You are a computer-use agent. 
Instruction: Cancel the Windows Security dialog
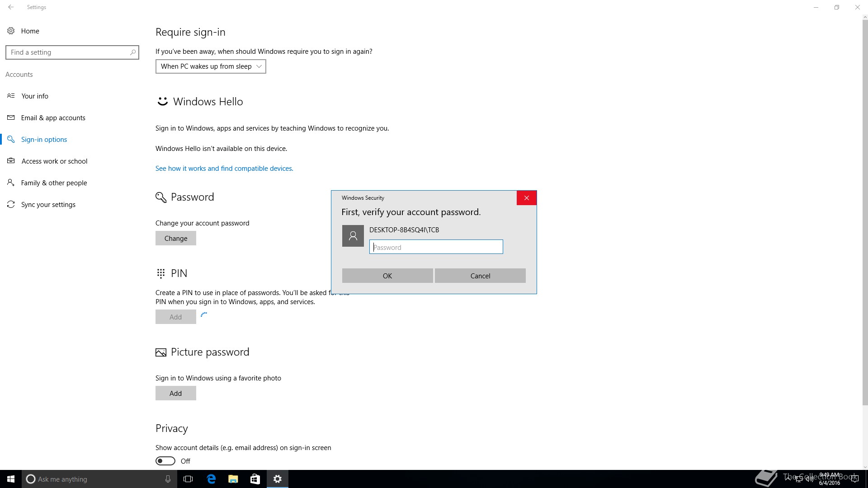480,276
